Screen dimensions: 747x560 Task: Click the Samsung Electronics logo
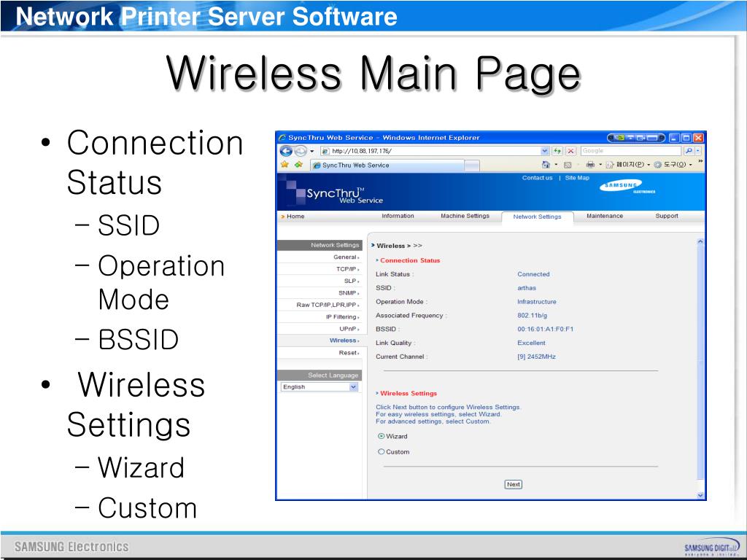[627, 186]
